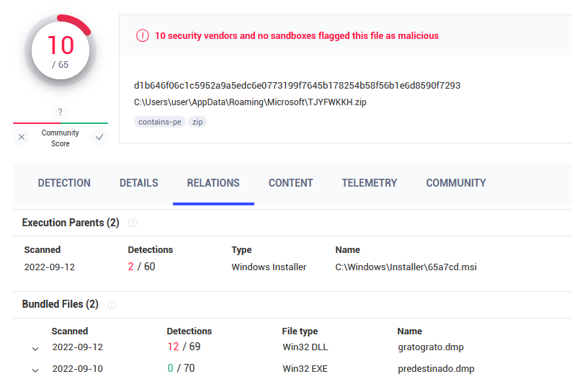Screen dimensions: 572x392
Task: Open Execution Parents info icon
Action: tap(133, 223)
